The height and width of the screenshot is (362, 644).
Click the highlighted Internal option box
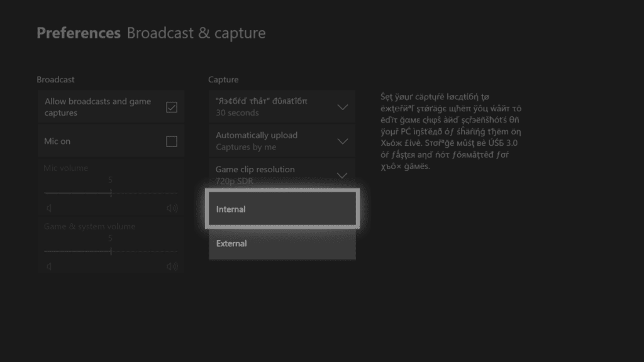[282, 209]
